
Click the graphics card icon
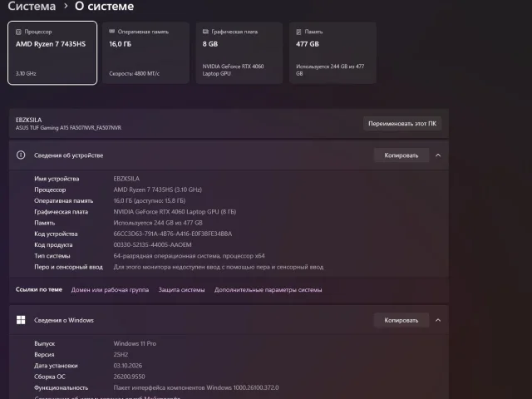pyautogui.click(x=205, y=32)
